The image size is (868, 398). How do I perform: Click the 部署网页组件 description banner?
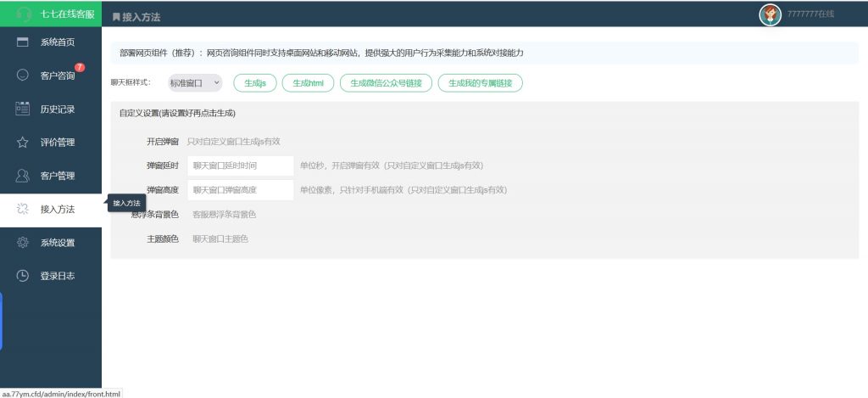coord(484,53)
